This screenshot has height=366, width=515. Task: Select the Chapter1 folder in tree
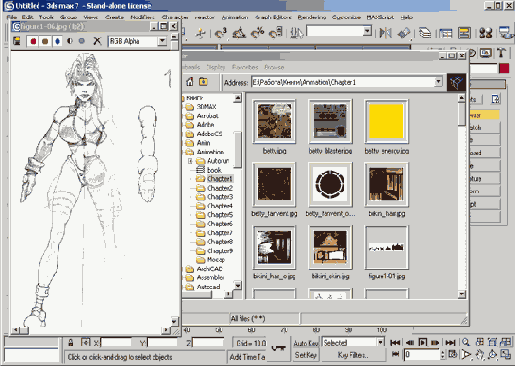(219, 179)
